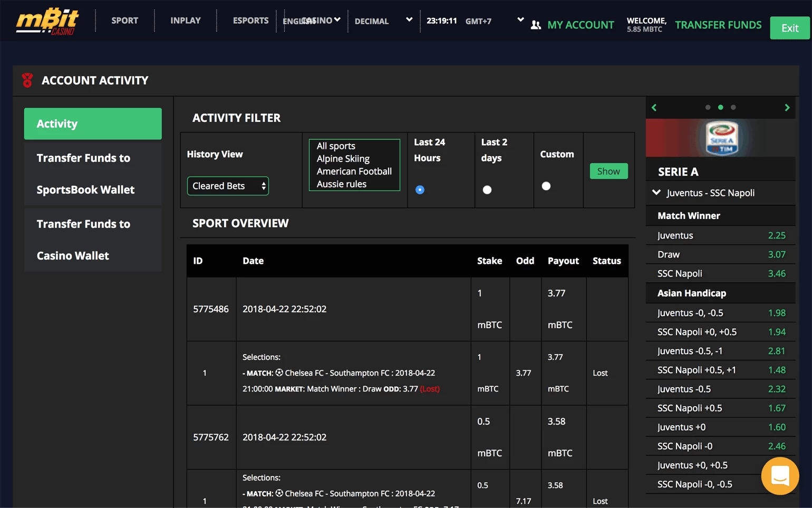Open the Sport menu
Image resolution: width=812 pixels, height=508 pixels.
pyautogui.click(x=125, y=21)
